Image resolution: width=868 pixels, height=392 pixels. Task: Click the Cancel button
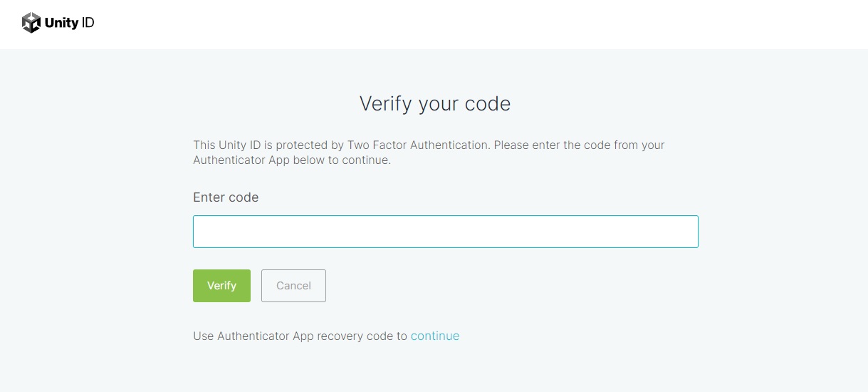[x=293, y=286]
